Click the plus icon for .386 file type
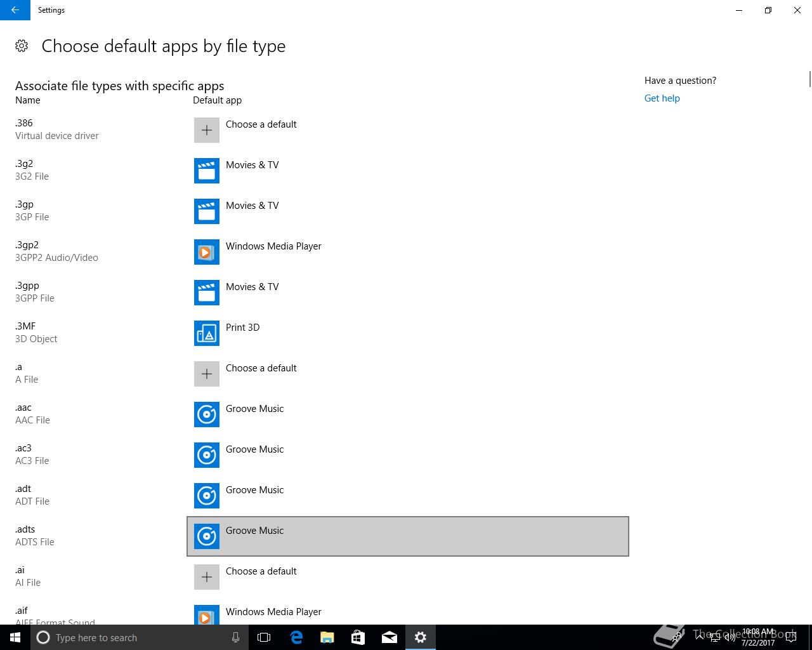Viewport: 812px width, 650px height. 207,130
